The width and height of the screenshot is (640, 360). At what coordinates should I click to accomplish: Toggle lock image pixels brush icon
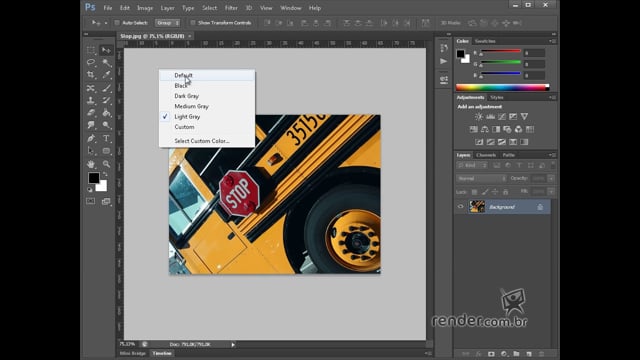tap(484, 192)
